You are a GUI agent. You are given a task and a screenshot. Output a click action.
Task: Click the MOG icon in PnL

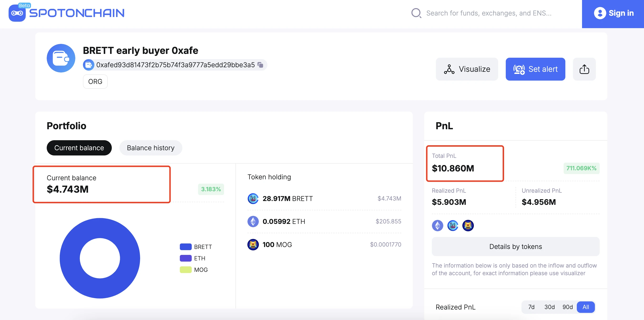tap(468, 226)
